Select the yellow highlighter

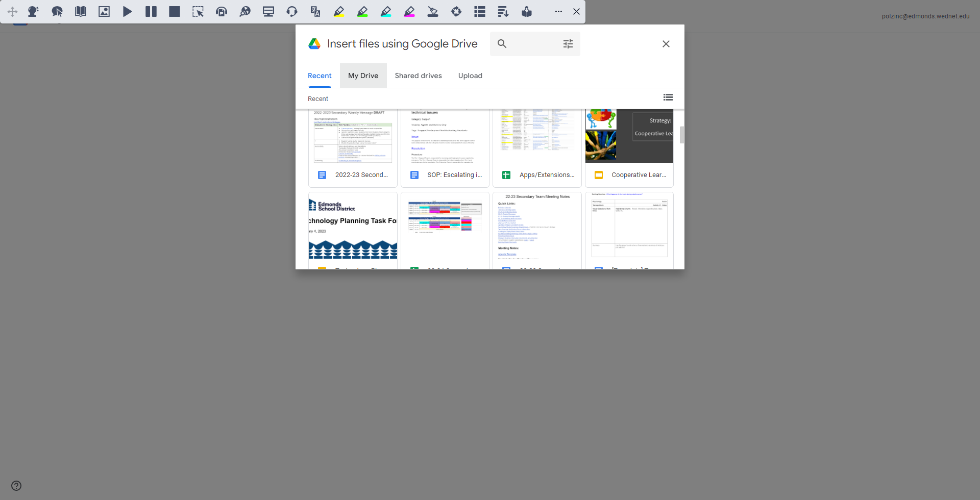pos(339,12)
